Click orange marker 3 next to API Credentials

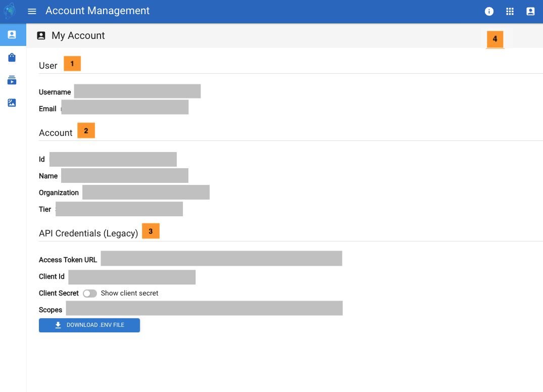click(151, 230)
